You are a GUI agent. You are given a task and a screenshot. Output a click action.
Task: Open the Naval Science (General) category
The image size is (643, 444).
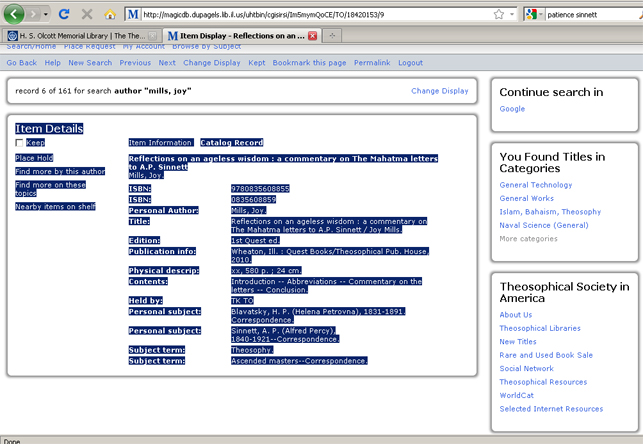544,225
